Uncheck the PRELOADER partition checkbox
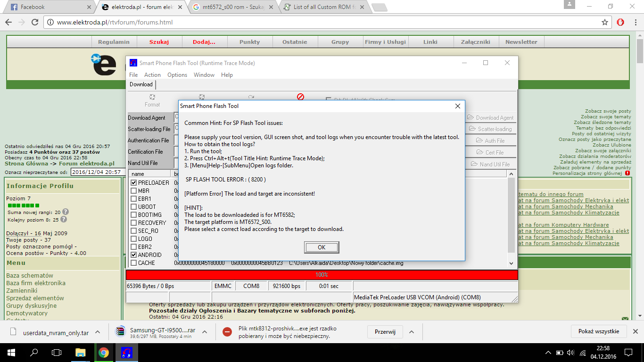The image size is (644, 362). pos(134,183)
